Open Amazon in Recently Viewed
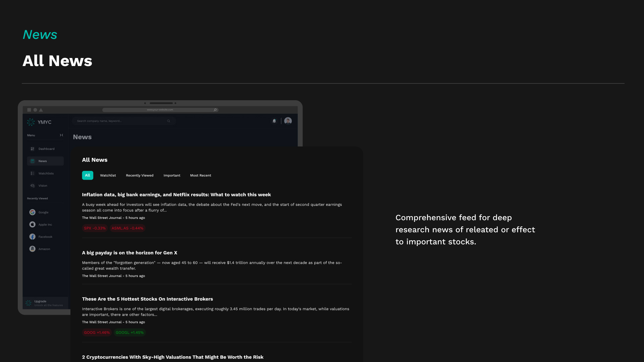 pos(44,249)
